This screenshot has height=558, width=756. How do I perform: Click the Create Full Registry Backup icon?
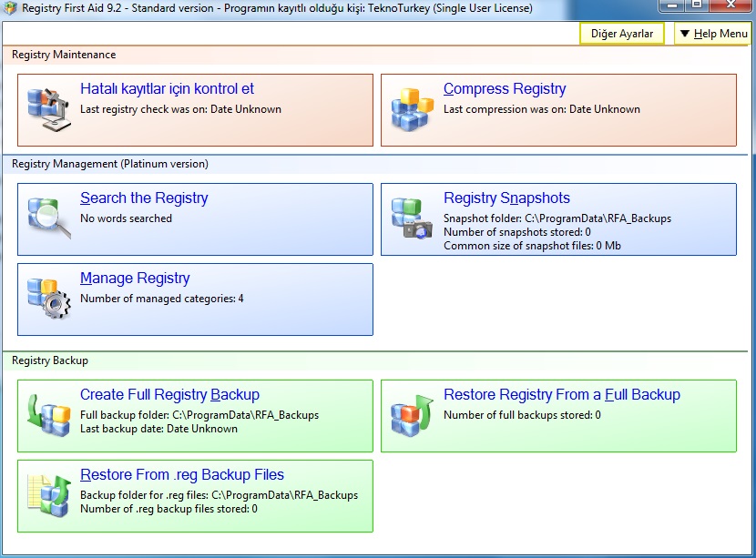tap(49, 415)
